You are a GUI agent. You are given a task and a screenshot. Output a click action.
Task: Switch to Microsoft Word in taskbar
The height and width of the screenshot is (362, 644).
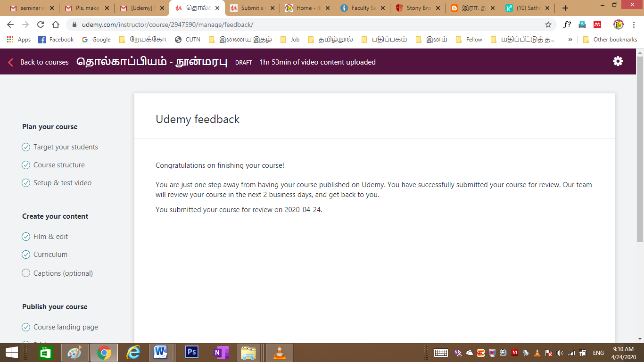pos(161,353)
